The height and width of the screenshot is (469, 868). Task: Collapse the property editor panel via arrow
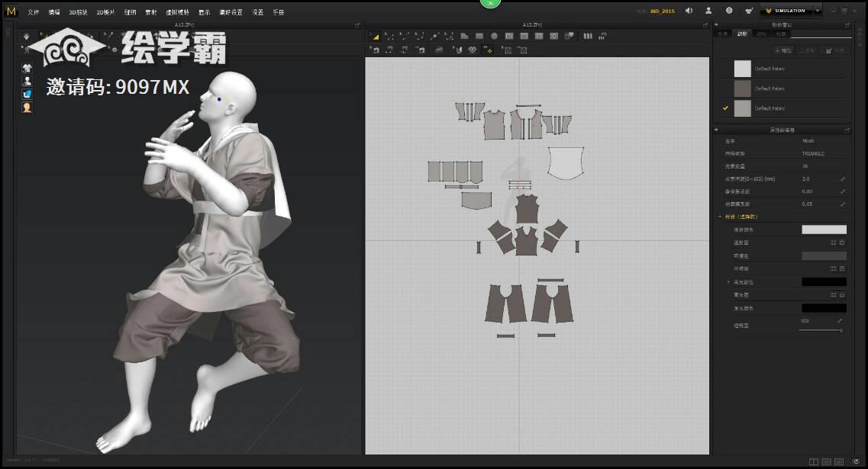click(x=716, y=130)
